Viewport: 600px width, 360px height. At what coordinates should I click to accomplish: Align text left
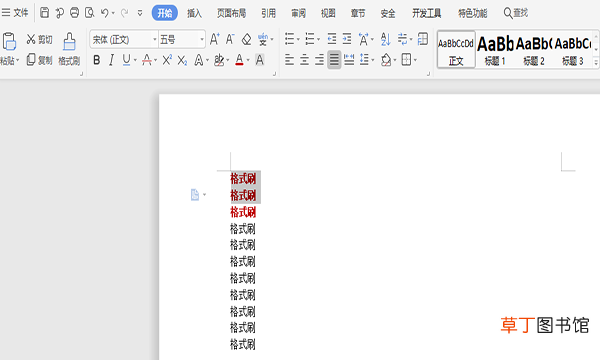[x=290, y=60]
